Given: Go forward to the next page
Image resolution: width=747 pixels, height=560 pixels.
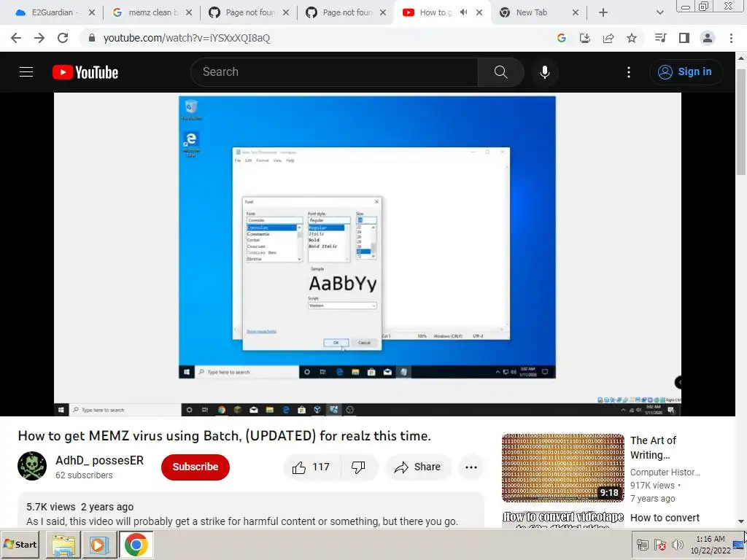Looking at the screenshot, I should (39, 38).
